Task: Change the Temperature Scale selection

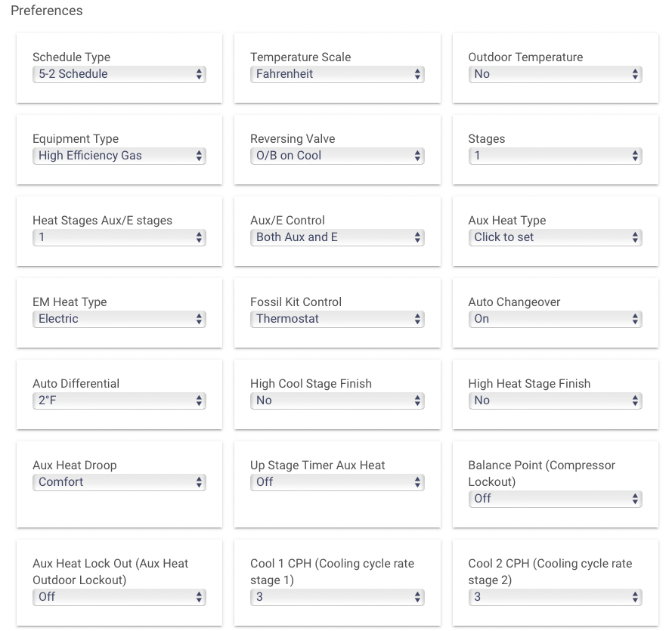Action: coord(337,74)
